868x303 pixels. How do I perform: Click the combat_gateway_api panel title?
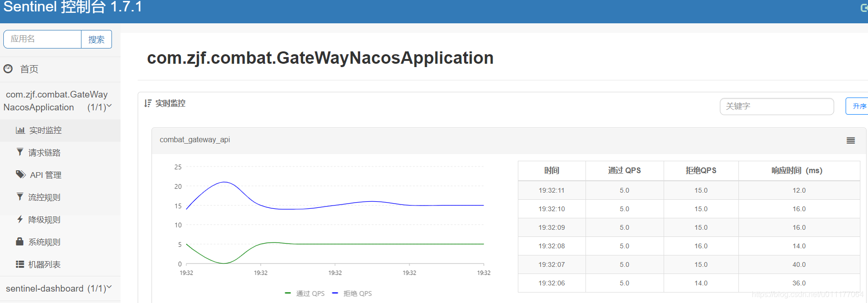[x=195, y=140]
